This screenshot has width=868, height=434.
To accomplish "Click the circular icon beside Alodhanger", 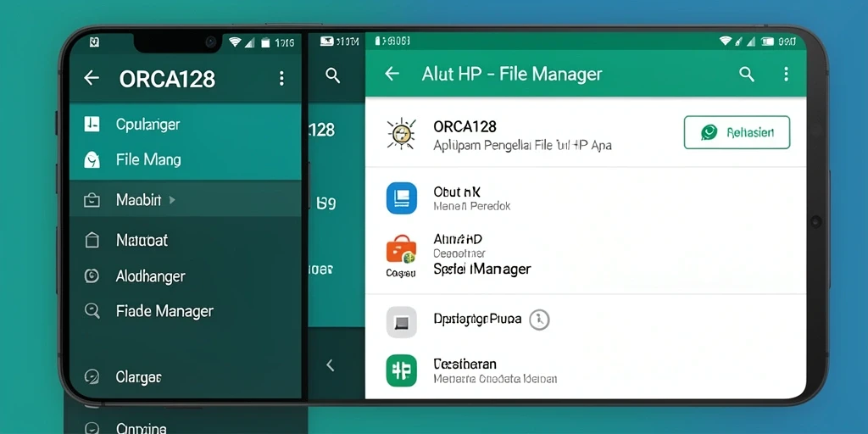I will tap(92, 275).
